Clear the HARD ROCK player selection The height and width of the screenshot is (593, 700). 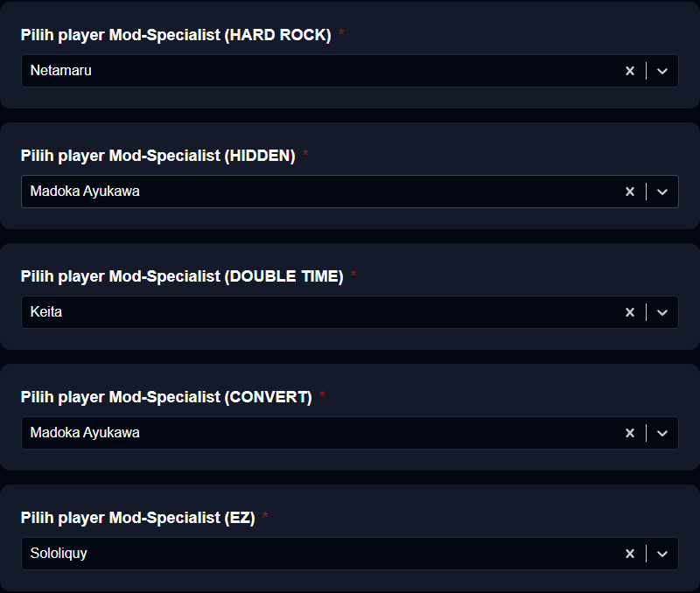(630, 71)
